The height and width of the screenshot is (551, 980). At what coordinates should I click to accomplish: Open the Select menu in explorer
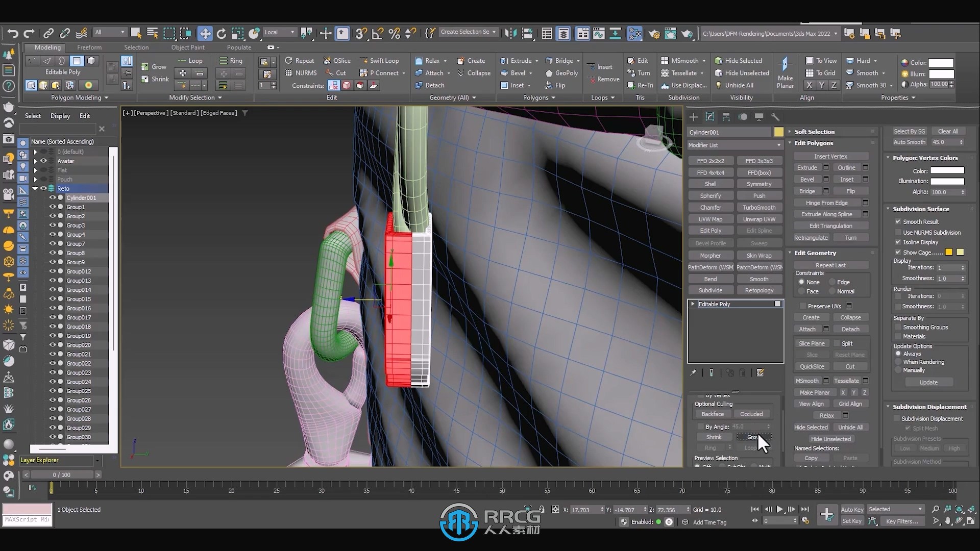point(33,116)
